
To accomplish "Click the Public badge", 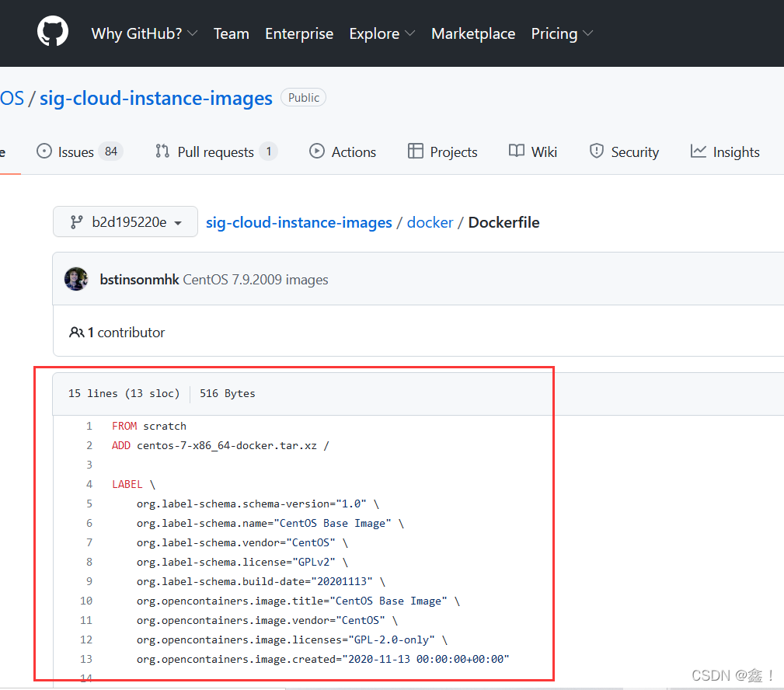I will coord(304,97).
